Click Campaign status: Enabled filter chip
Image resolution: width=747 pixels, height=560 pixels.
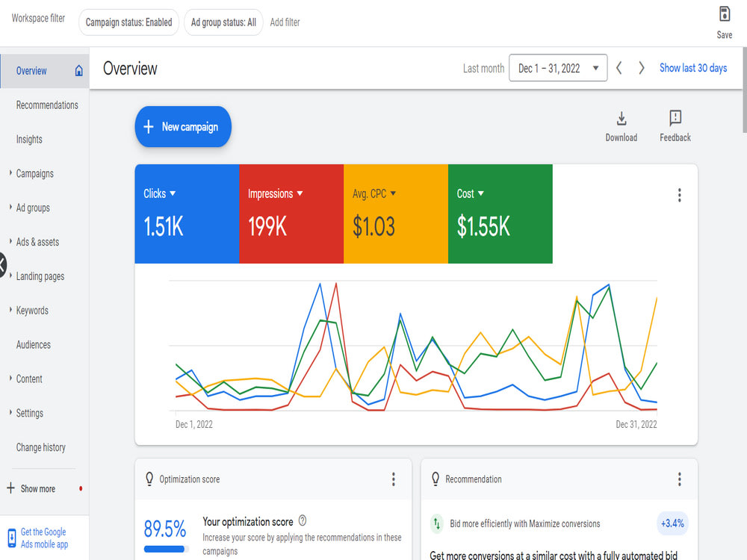pyautogui.click(x=128, y=22)
